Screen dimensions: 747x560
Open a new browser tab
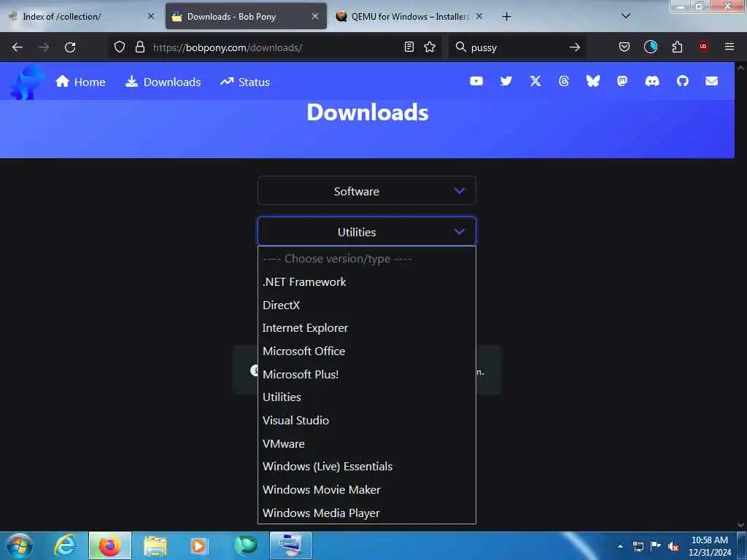click(506, 17)
